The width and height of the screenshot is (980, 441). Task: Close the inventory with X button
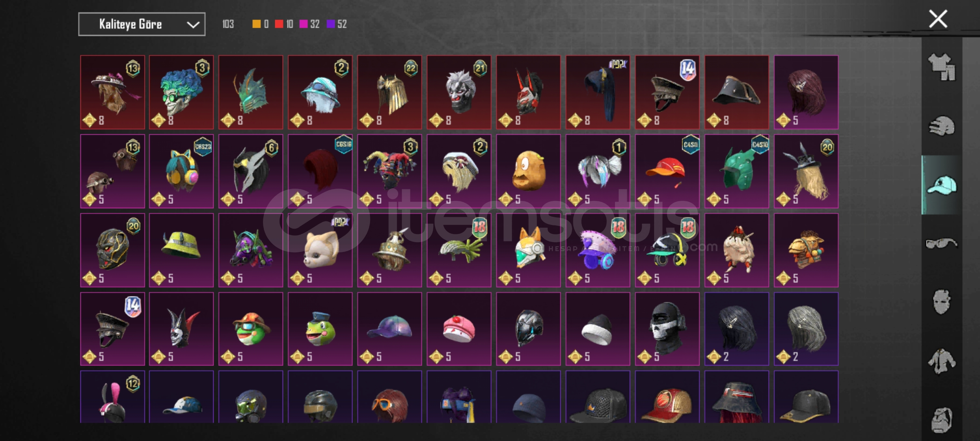938,19
